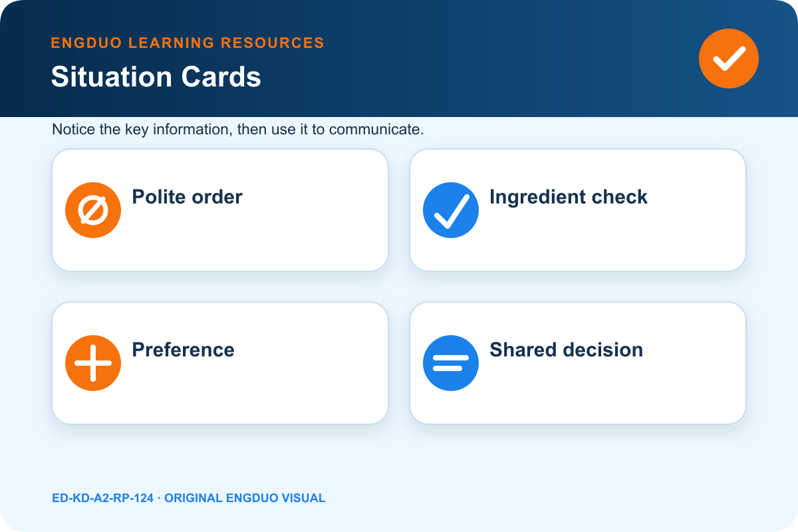
Task: Click the blue equals-sign icon
Action: coord(451,363)
